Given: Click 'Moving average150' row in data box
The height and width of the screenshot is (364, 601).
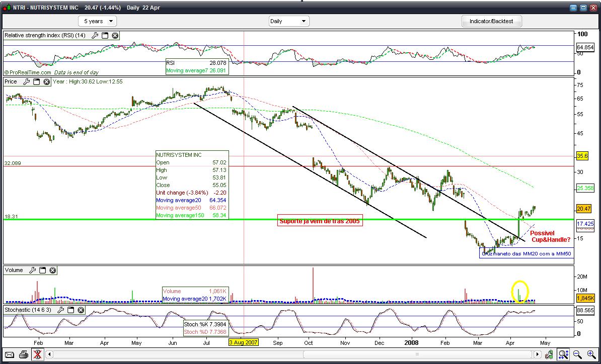Looking at the screenshot, I should (191, 216).
